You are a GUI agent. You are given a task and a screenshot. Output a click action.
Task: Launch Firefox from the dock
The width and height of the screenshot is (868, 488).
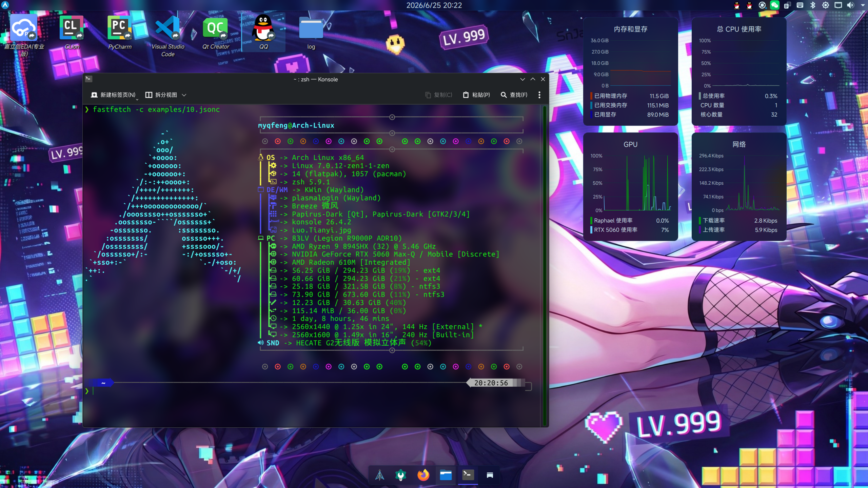(423, 475)
